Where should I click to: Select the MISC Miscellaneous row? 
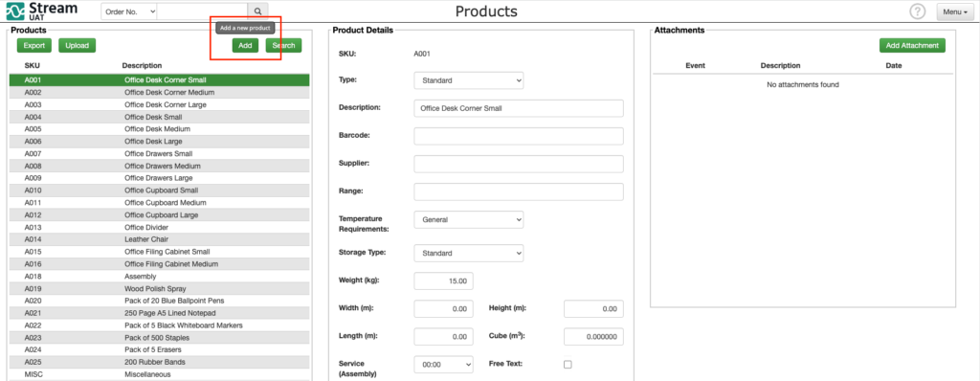160,374
